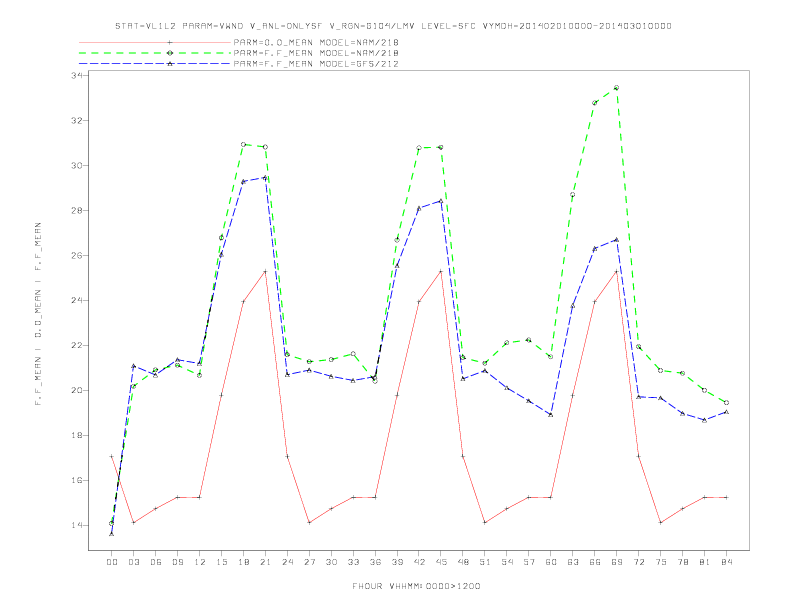792x612 pixels.
Task: Click the x-axis title FHOUR VHHMM:0000>1200
Action: [x=416, y=586]
